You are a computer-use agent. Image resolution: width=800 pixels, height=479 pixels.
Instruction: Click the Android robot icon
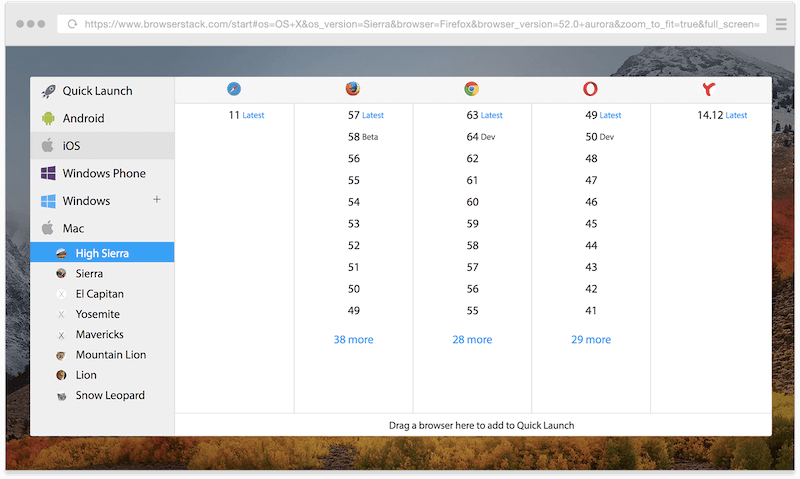[x=48, y=118]
